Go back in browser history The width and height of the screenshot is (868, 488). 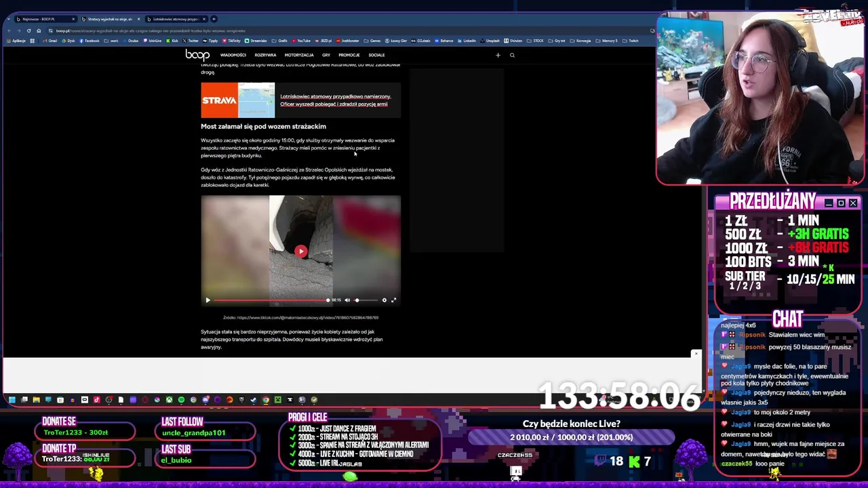9,30
